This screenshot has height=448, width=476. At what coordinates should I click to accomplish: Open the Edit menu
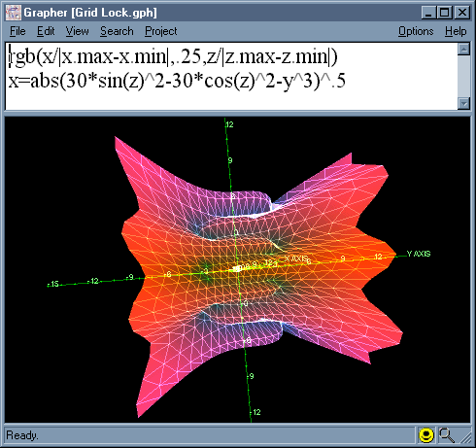(x=46, y=31)
